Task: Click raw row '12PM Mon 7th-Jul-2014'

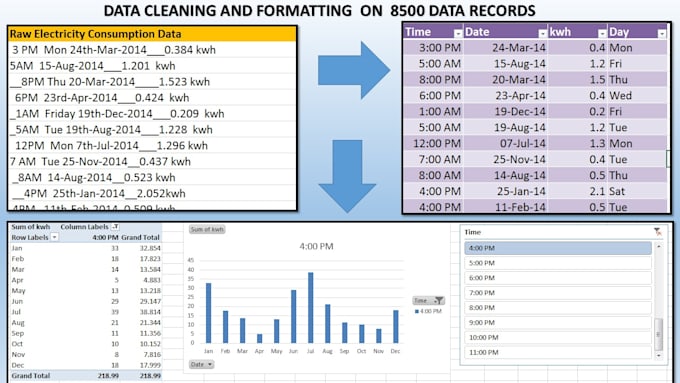Action: 152,146
